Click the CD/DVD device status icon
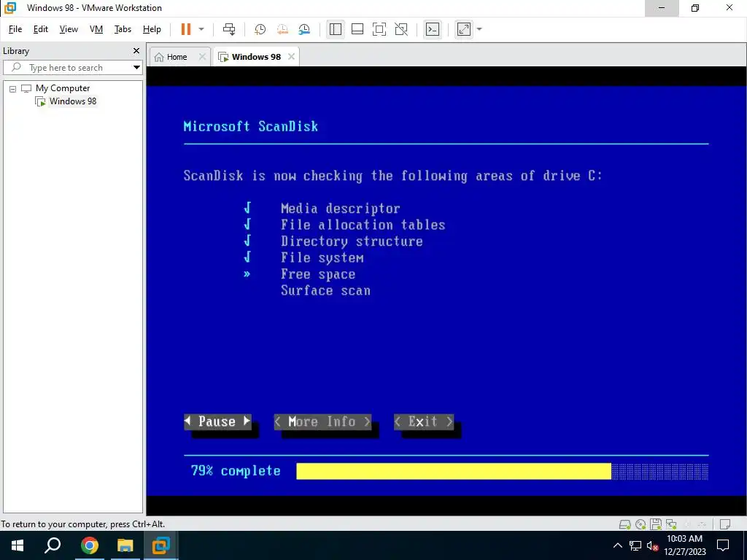Screen dimensions: 747x560 tap(640, 524)
